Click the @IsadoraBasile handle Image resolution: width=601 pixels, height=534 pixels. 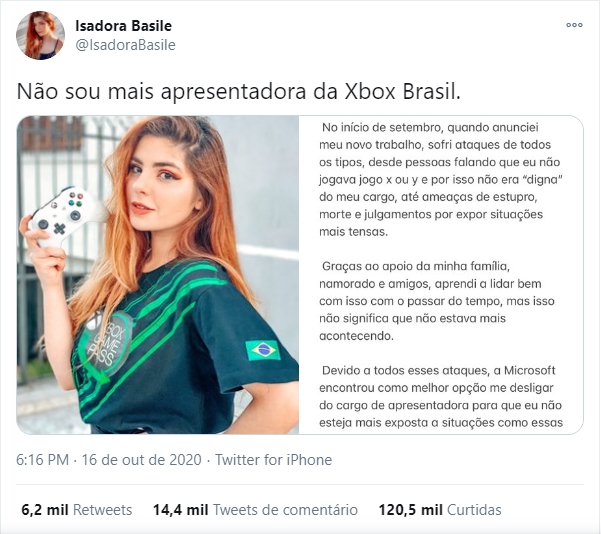coord(125,45)
